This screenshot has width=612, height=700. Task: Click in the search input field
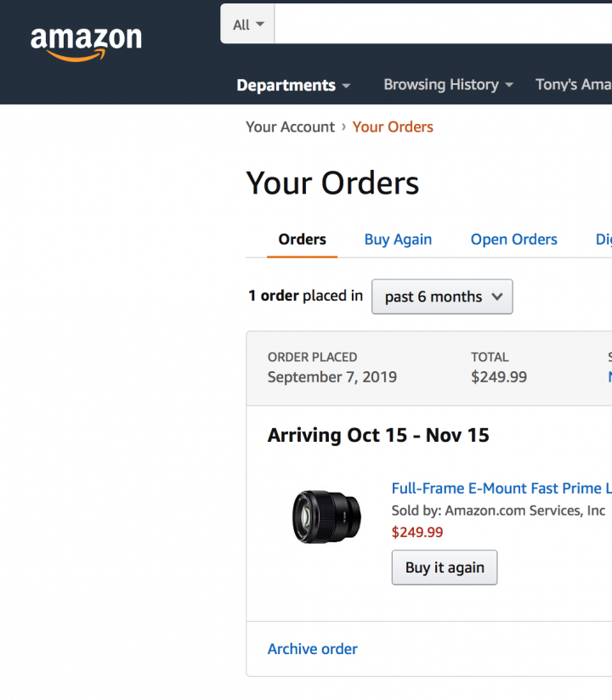point(442,25)
